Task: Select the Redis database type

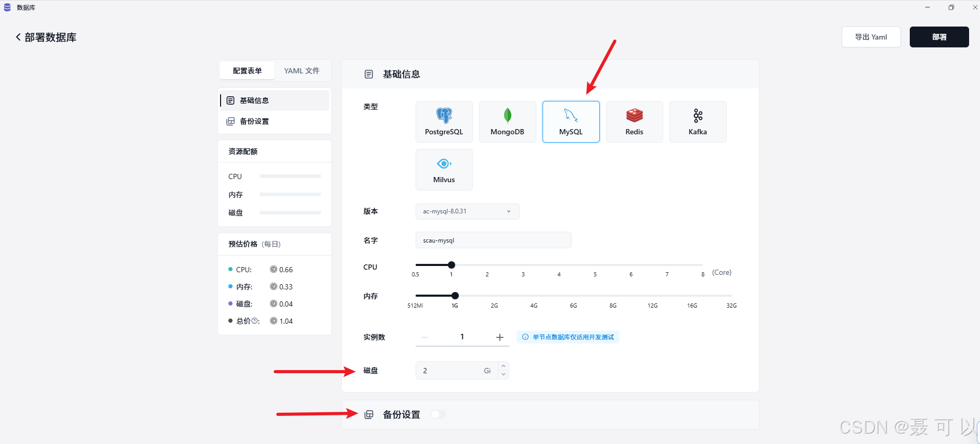Action: [635, 122]
